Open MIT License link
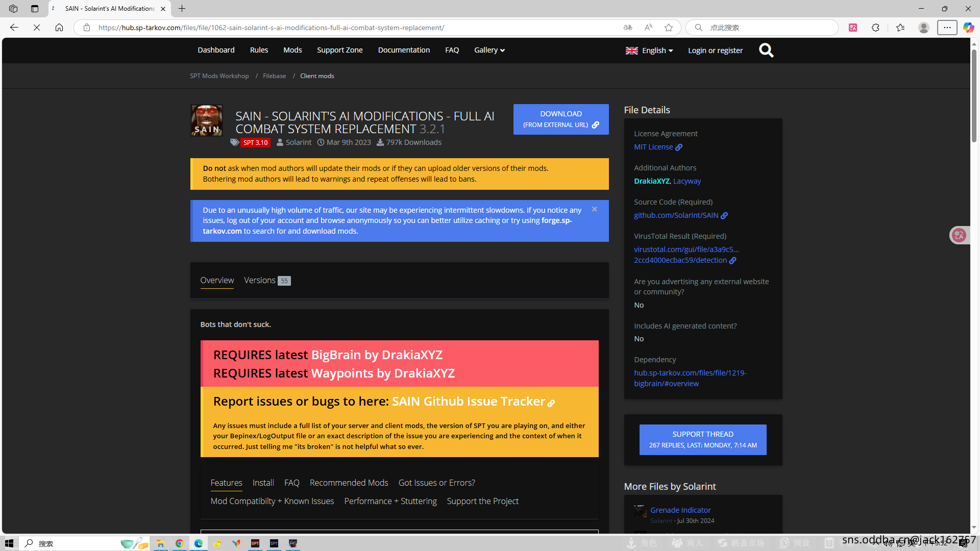 657,147
